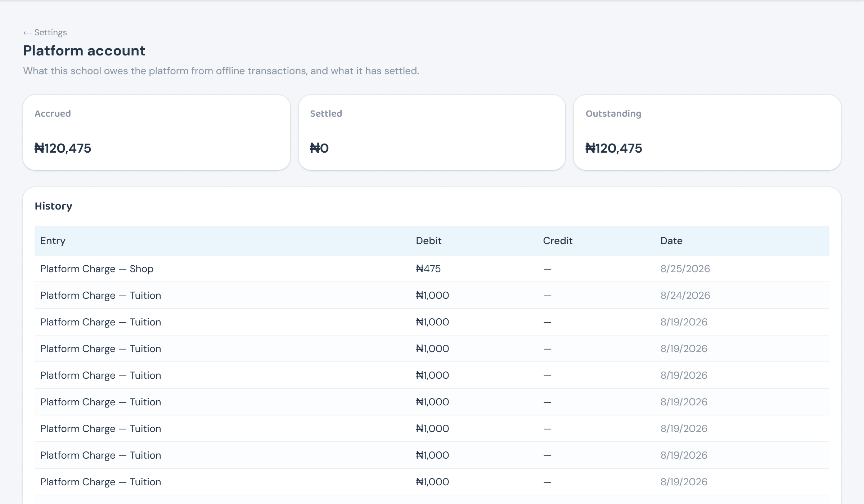This screenshot has height=504, width=864.
Task: Click the History section title
Action: (x=53, y=206)
